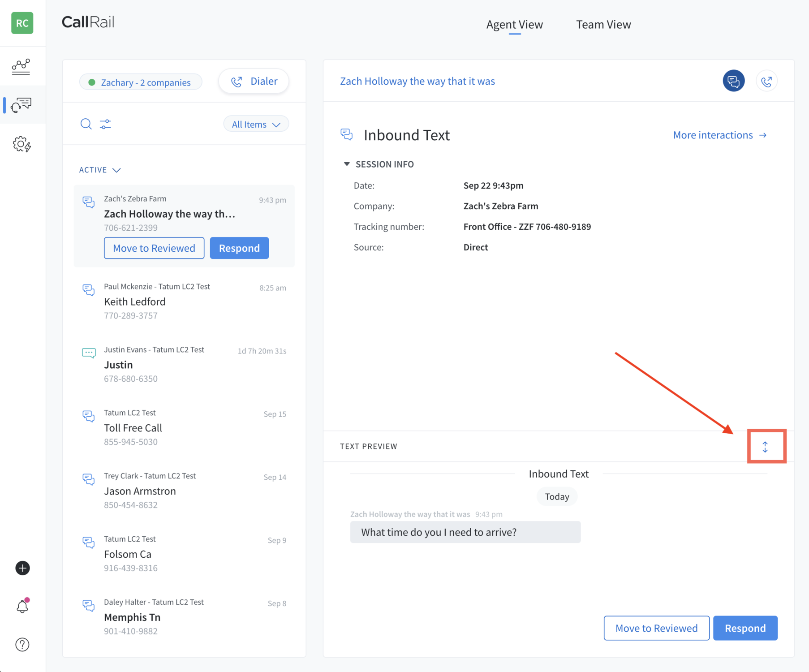The height and width of the screenshot is (672, 809).
Task: Open the filter sliders icon
Action: pyautogui.click(x=105, y=124)
